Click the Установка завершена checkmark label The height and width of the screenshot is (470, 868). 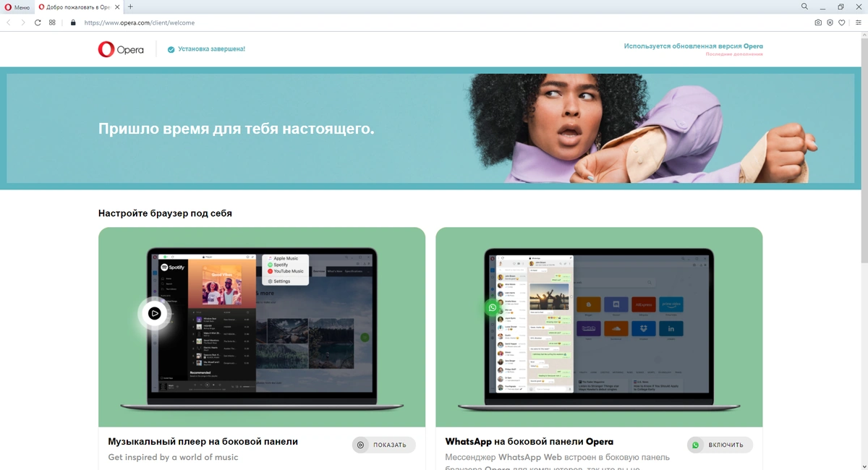tap(206, 49)
